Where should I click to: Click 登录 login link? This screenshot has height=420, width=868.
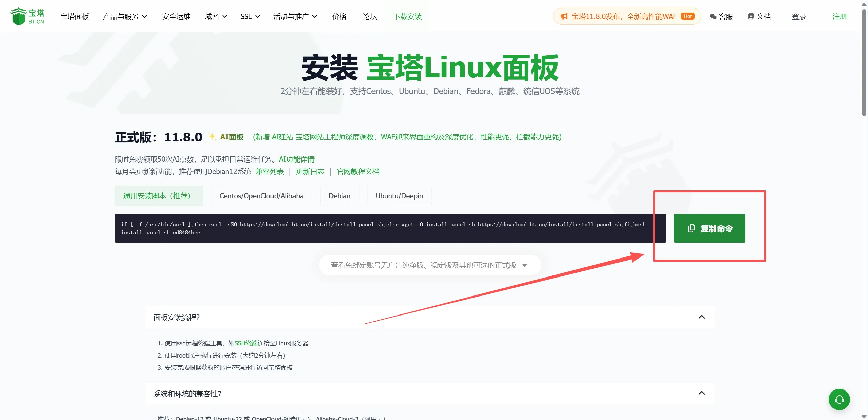click(x=799, y=16)
